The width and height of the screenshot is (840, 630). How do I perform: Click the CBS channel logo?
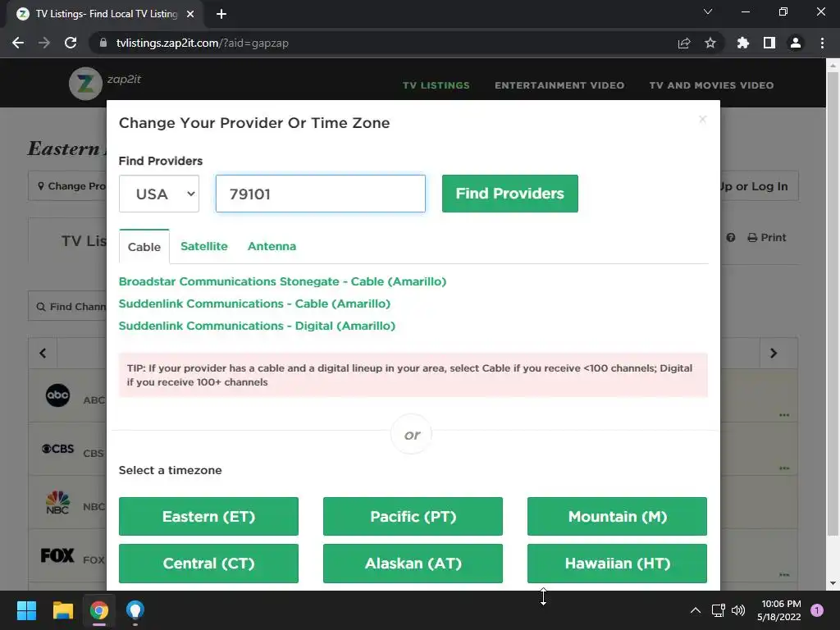[x=58, y=449]
